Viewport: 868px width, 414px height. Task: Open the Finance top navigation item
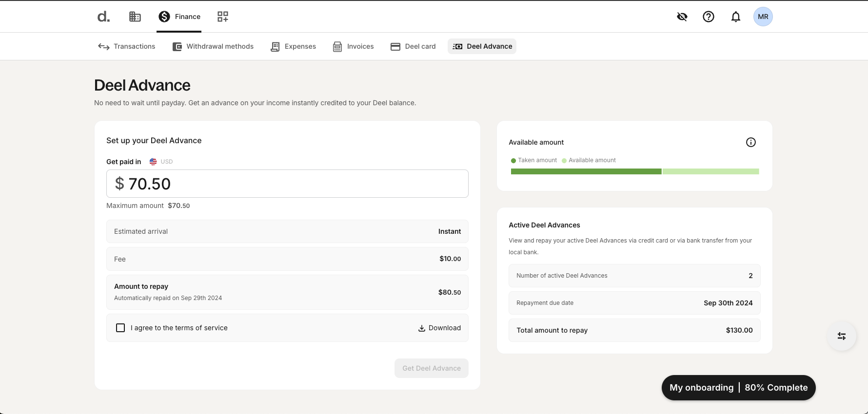[x=179, y=17]
